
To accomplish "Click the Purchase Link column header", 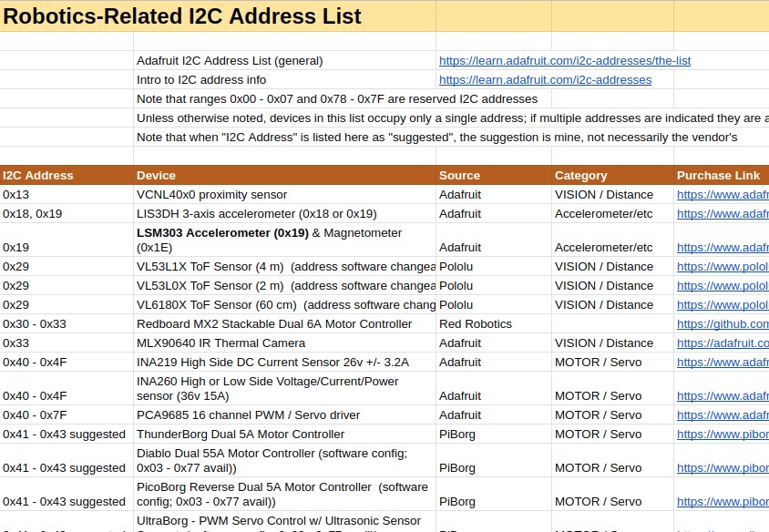I will click(x=720, y=176).
